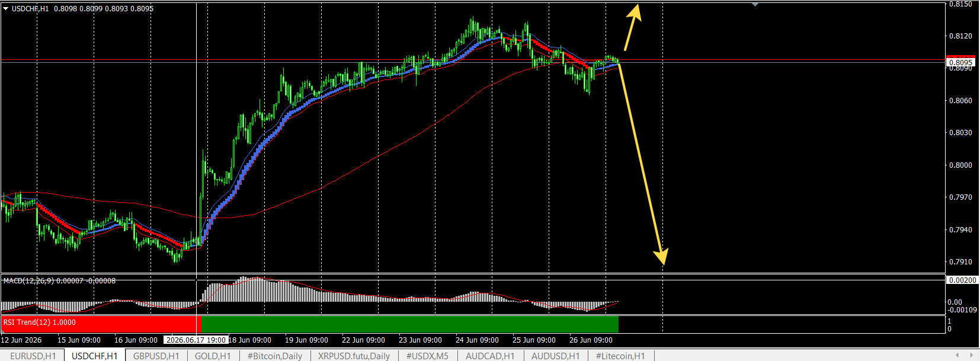Viewport: 980px width, 361px height.
Task: Select the AUDUSD,H1 chart tab
Action: pos(556,356)
